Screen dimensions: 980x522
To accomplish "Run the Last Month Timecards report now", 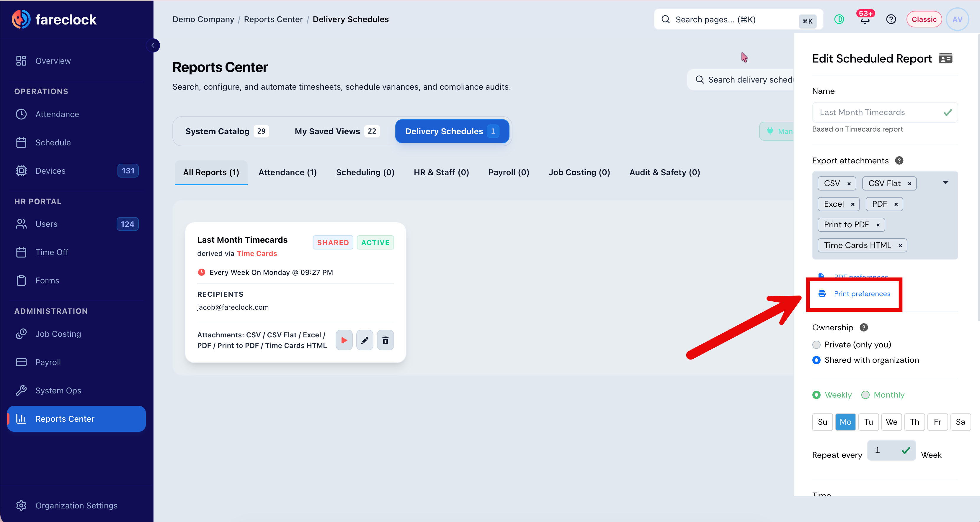I will [344, 340].
